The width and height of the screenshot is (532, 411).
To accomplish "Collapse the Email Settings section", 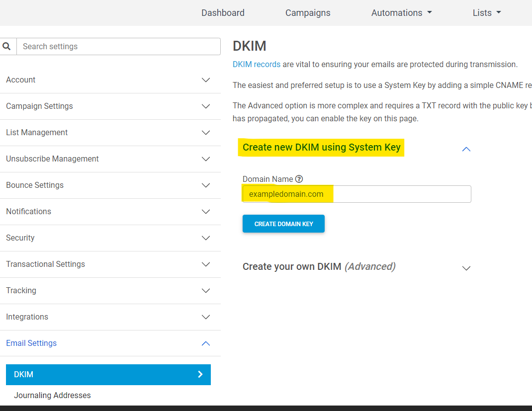I will point(206,343).
